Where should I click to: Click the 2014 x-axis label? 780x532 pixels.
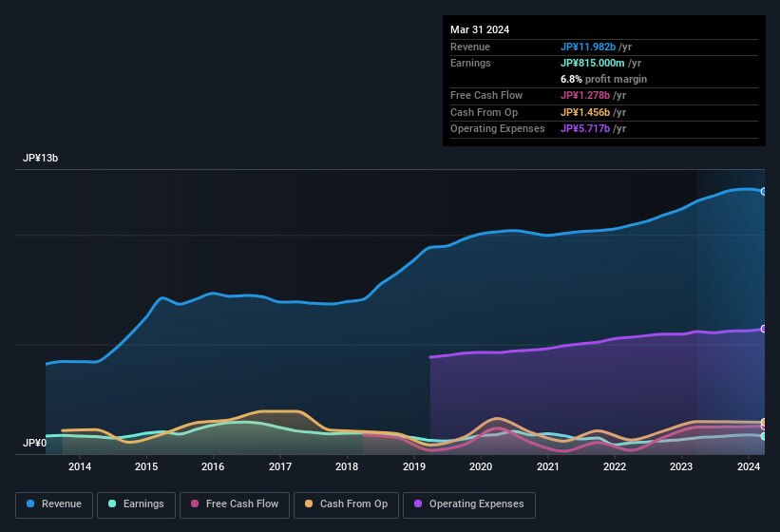80,466
